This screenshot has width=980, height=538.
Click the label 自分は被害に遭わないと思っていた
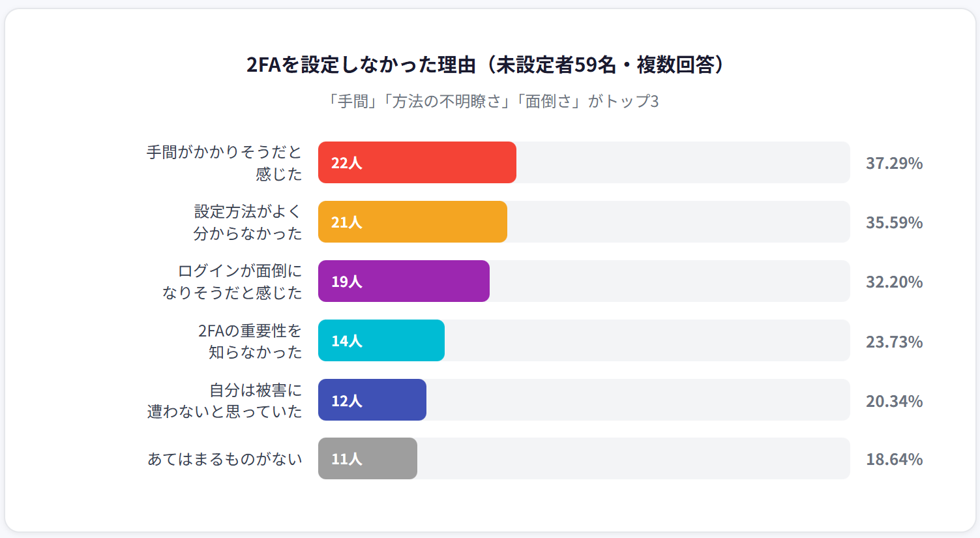225,400
